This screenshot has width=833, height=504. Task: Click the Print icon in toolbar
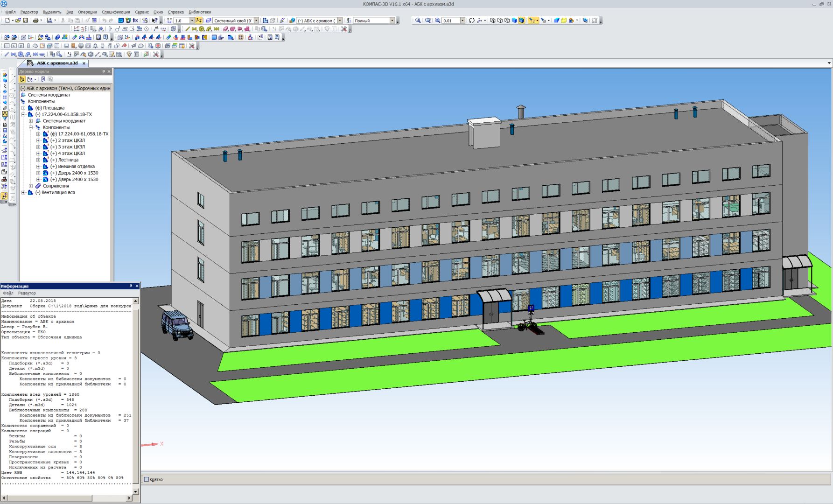click(x=35, y=21)
